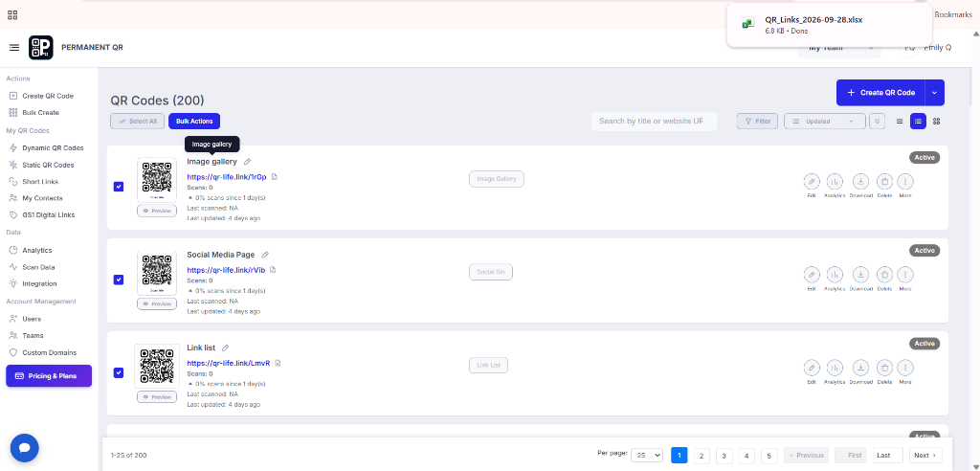Open the browser apps grid icon
980x471 pixels.
point(12,15)
